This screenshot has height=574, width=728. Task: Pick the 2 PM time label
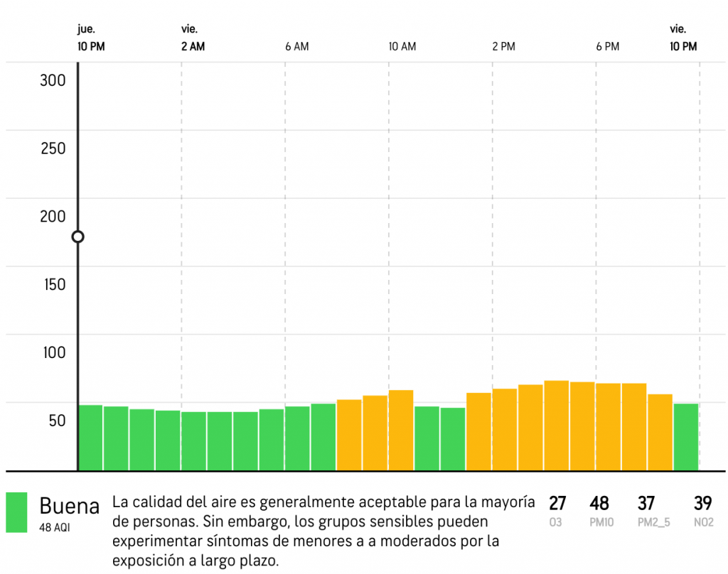coord(503,47)
